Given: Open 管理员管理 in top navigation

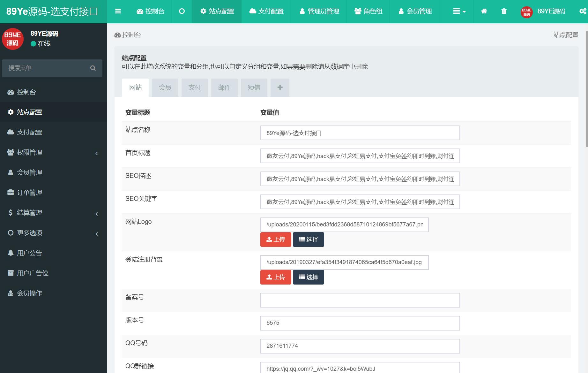Looking at the screenshot, I should (319, 11).
